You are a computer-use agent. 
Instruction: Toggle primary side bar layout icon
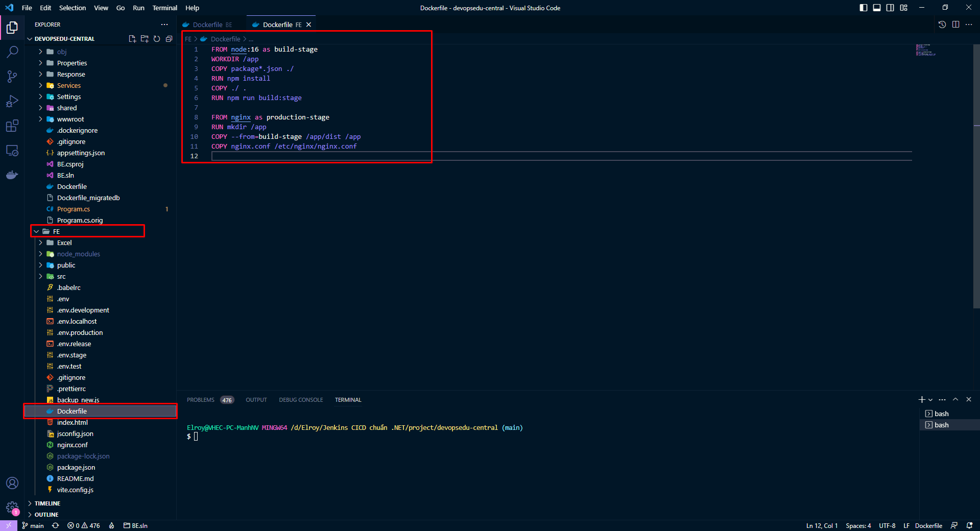[864, 8]
